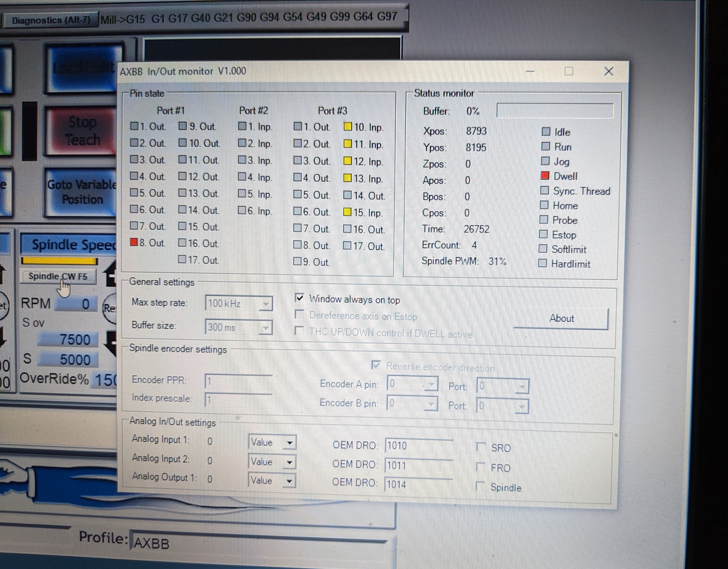728x569 pixels.
Task: Open the Analog Output 1 Value dropdown
Action: (x=289, y=481)
